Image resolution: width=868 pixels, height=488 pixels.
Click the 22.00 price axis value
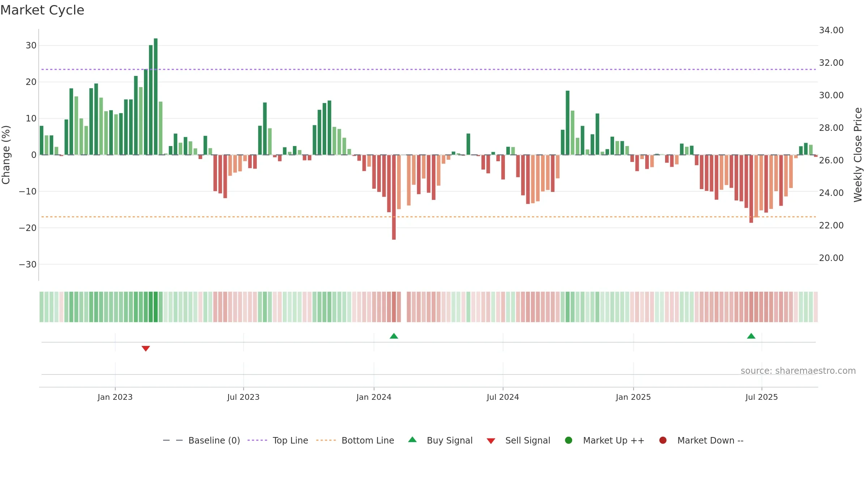pos(831,226)
